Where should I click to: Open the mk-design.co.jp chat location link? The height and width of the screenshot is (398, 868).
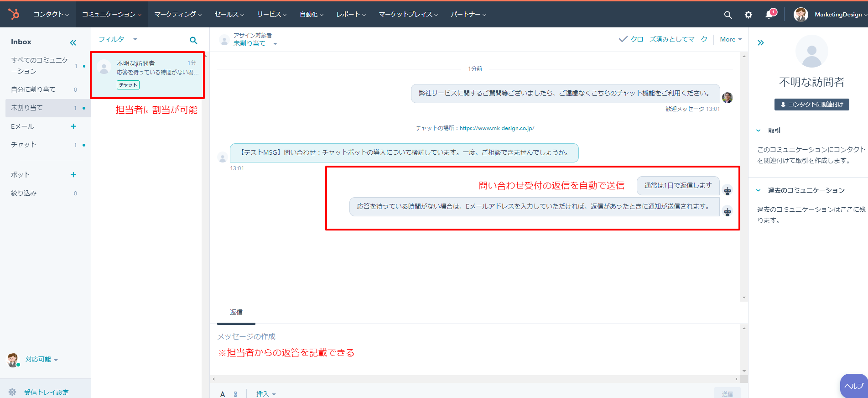point(497,128)
